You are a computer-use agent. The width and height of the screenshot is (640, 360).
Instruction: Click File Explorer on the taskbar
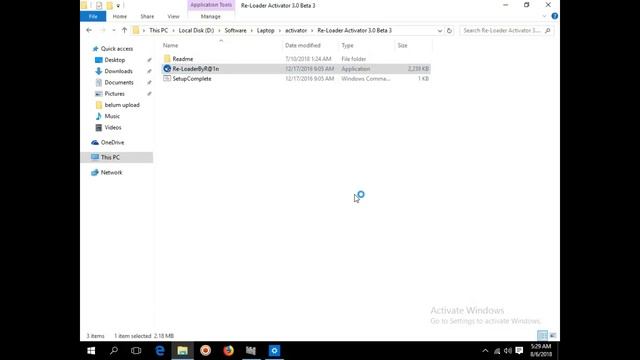182,351
